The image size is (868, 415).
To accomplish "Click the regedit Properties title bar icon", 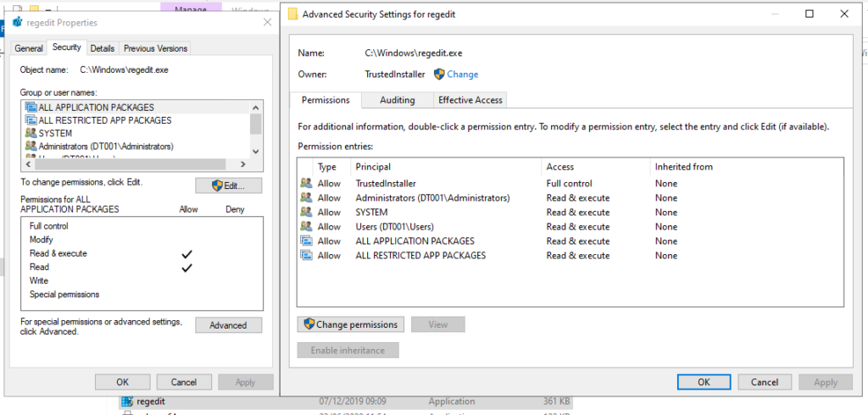I will pyautogui.click(x=17, y=22).
